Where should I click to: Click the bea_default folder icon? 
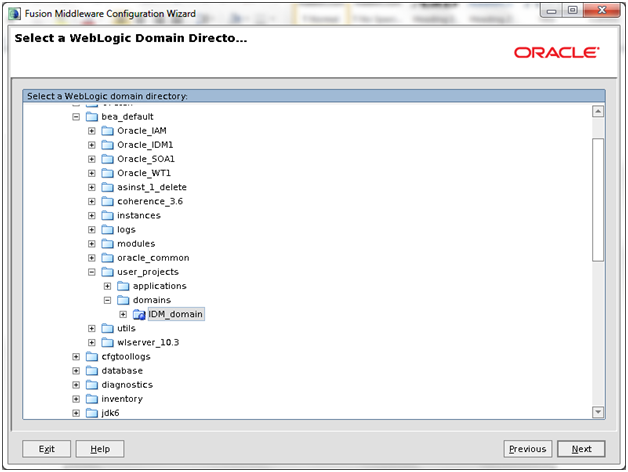click(x=92, y=117)
